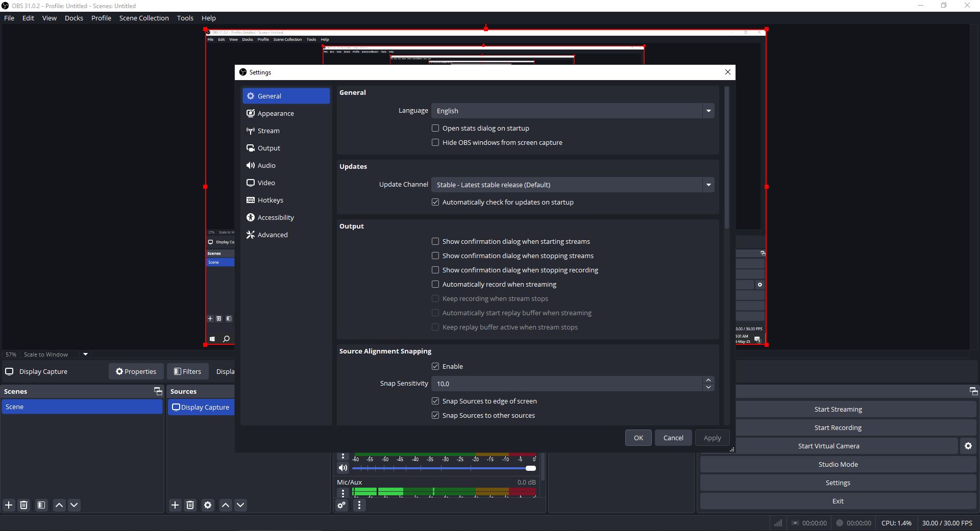This screenshot has width=980, height=531.
Task: Decrease Snap Sensitivity with down arrow
Action: pos(708,387)
